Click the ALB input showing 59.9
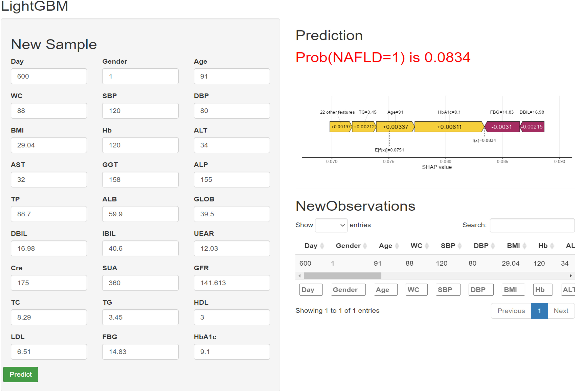The width and height of the screenshot is (577, 392). (140, 214)
